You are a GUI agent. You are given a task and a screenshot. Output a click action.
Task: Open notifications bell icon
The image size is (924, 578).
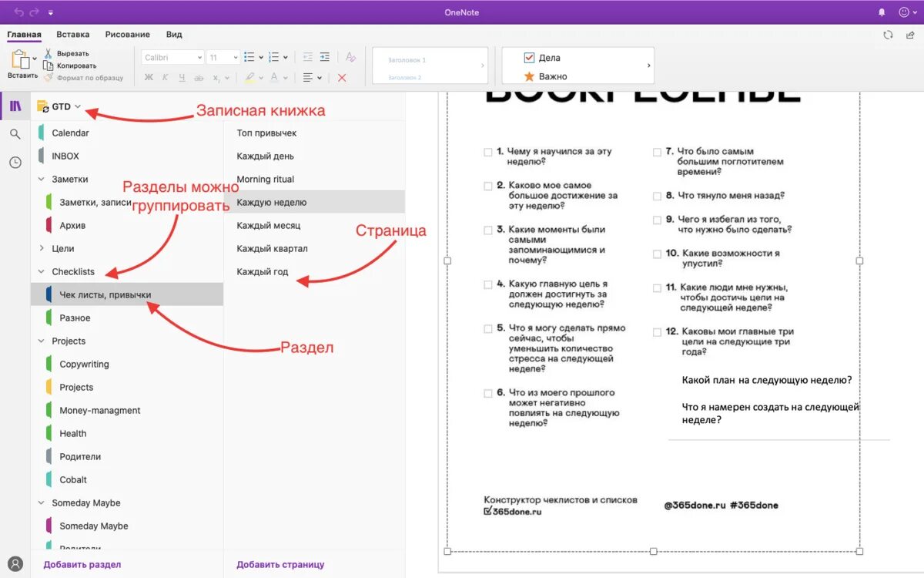click(x=882, y=12)
